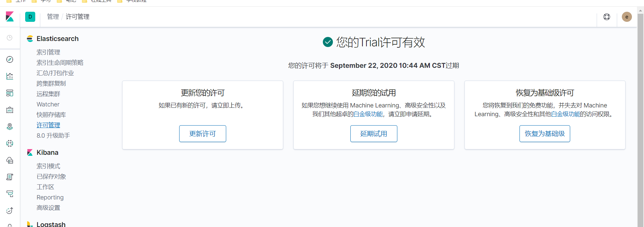Image resolution: width=644 pixels, height=227 pixels.
Task: Open Uptime icon in sidebar
Action: pyautogui.click(x=10, y=211)
